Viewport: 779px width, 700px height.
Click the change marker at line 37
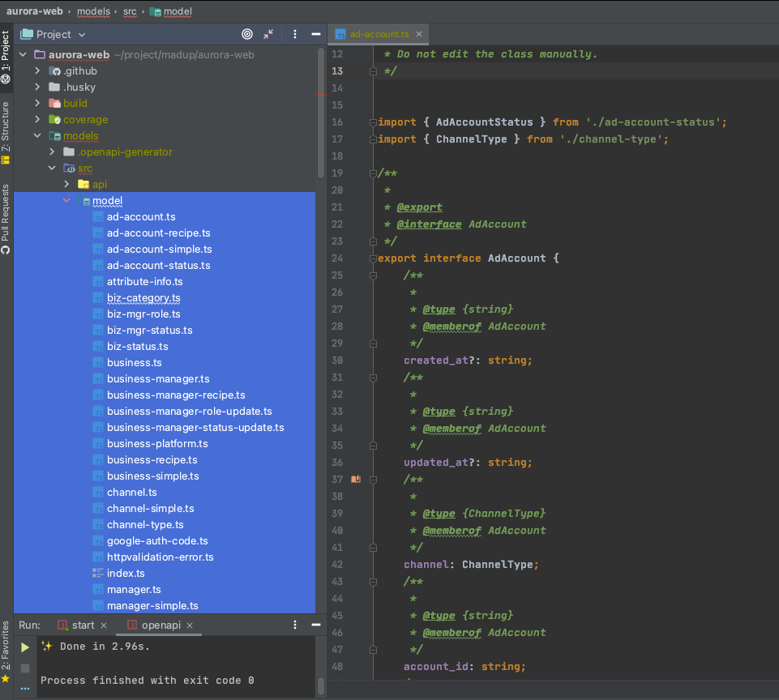[355, 479]
